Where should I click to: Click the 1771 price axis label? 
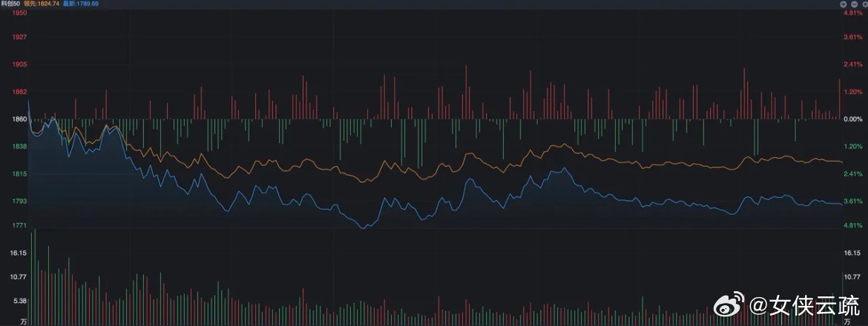point(19,225)
